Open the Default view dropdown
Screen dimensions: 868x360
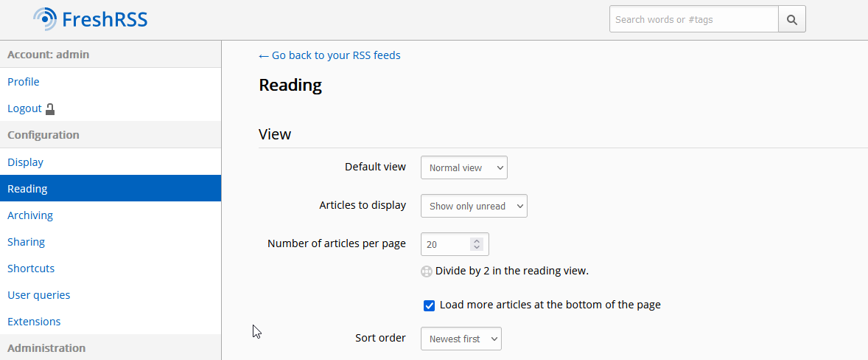tap(463, 168)
